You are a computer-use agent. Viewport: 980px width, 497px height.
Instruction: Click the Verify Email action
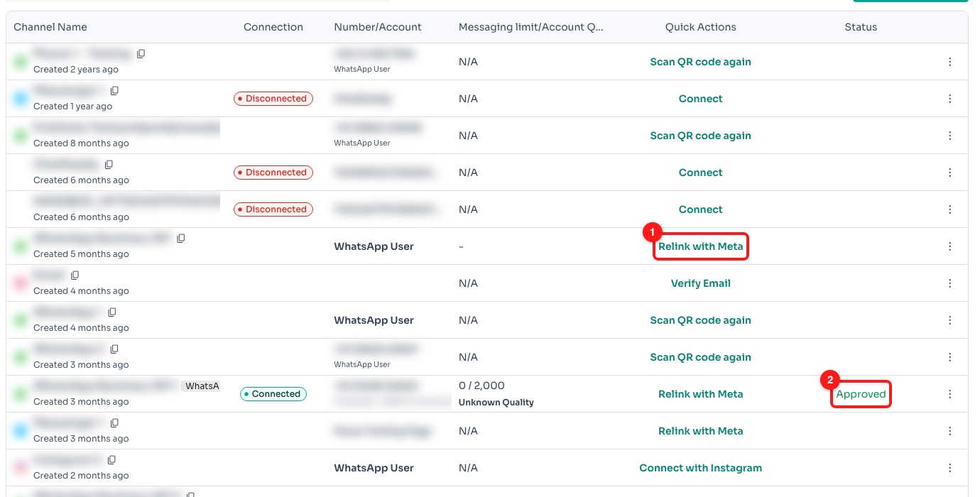point(700,283)
